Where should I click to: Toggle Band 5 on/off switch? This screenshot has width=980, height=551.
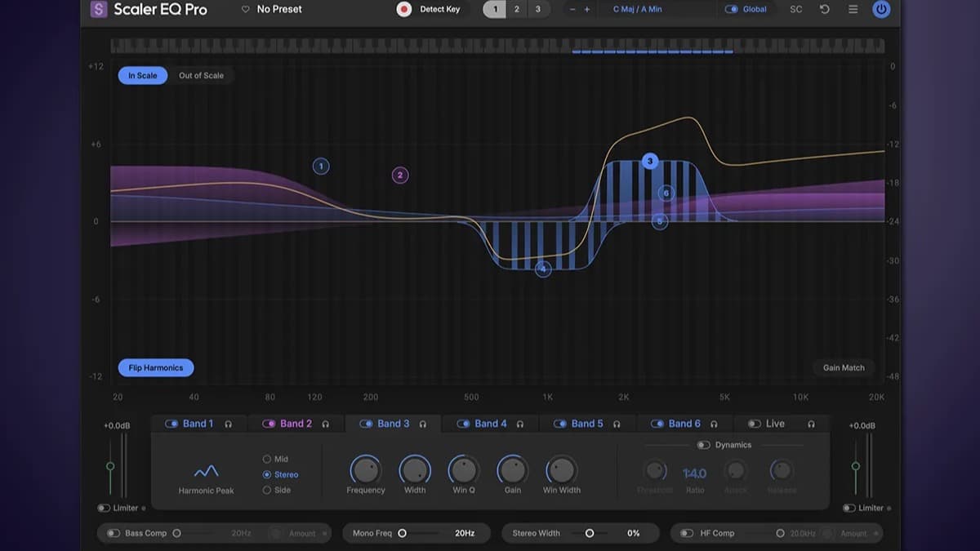pos(560,424)
